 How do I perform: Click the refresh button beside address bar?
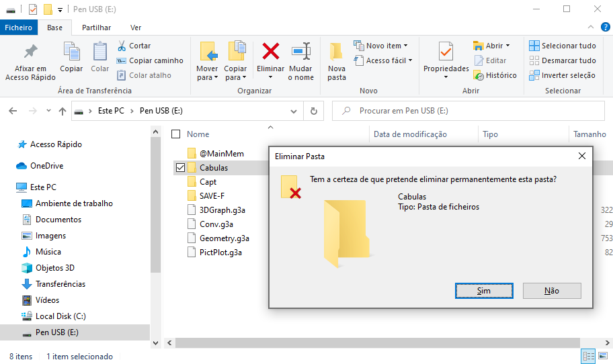(313, 111)
